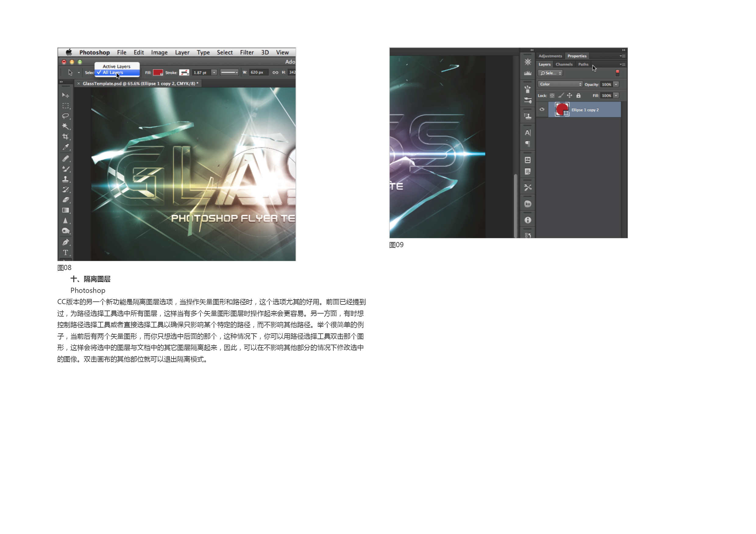This screenshot has width=756, height=534.
Task: Open the stroke width dropdown arrow
Action: [x=214, y=72]
